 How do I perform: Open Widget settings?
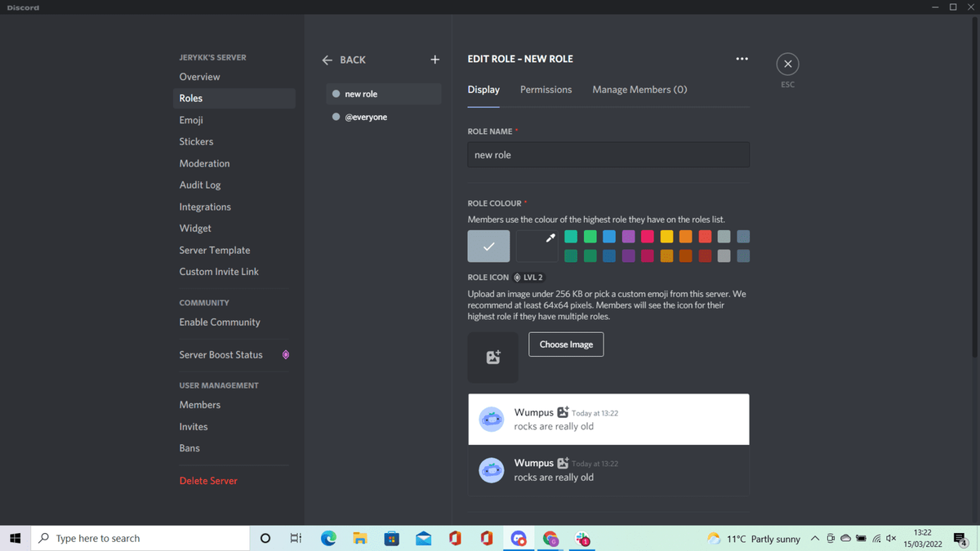[234, 229]
